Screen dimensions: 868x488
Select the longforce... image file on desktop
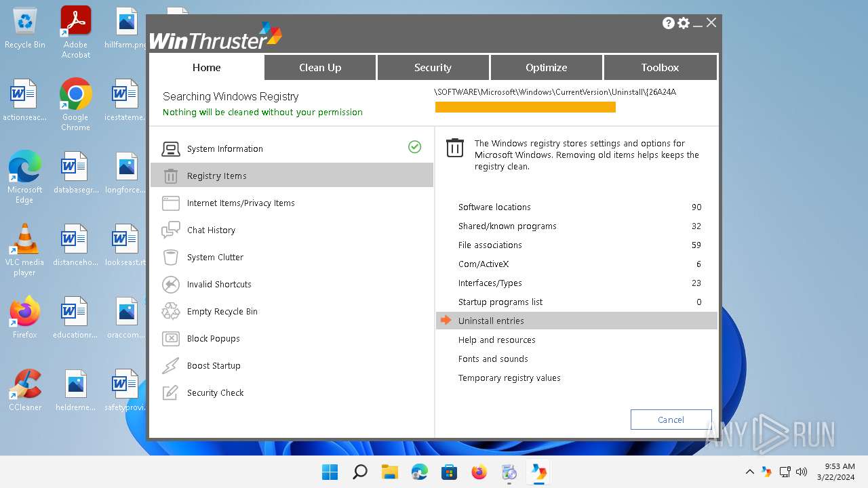coord(126,173)
